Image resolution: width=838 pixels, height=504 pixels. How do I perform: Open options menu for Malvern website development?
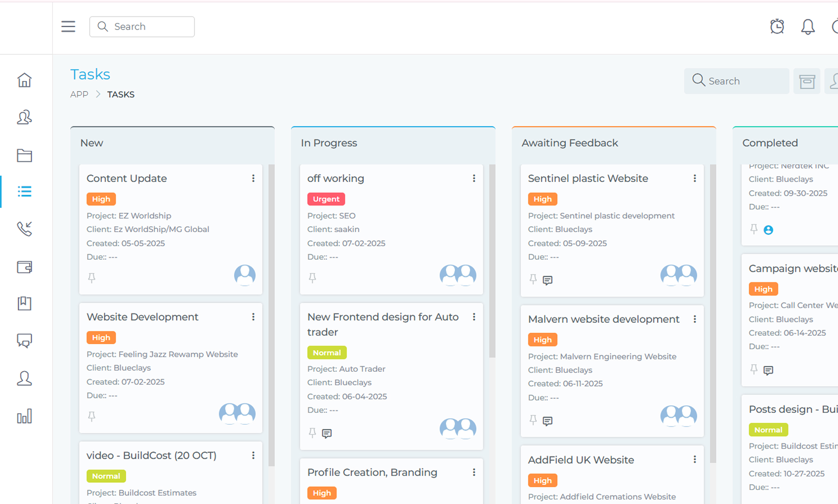695,319
